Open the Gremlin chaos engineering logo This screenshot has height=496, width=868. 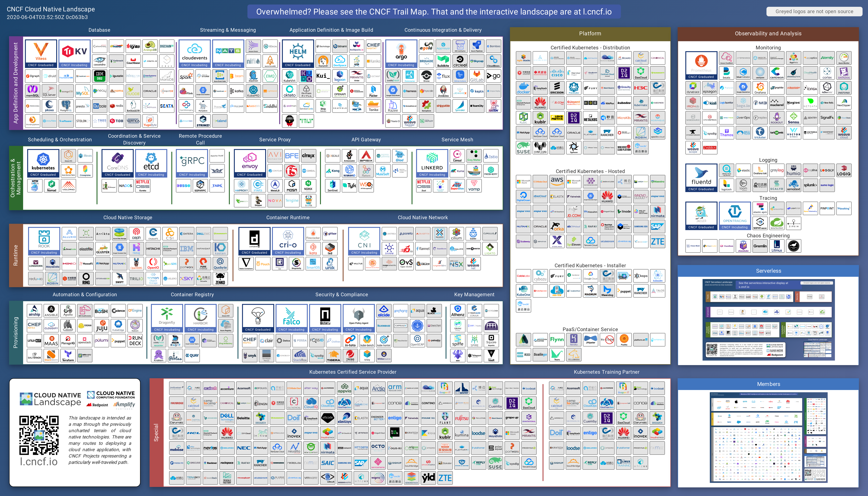tap(760, 246)
